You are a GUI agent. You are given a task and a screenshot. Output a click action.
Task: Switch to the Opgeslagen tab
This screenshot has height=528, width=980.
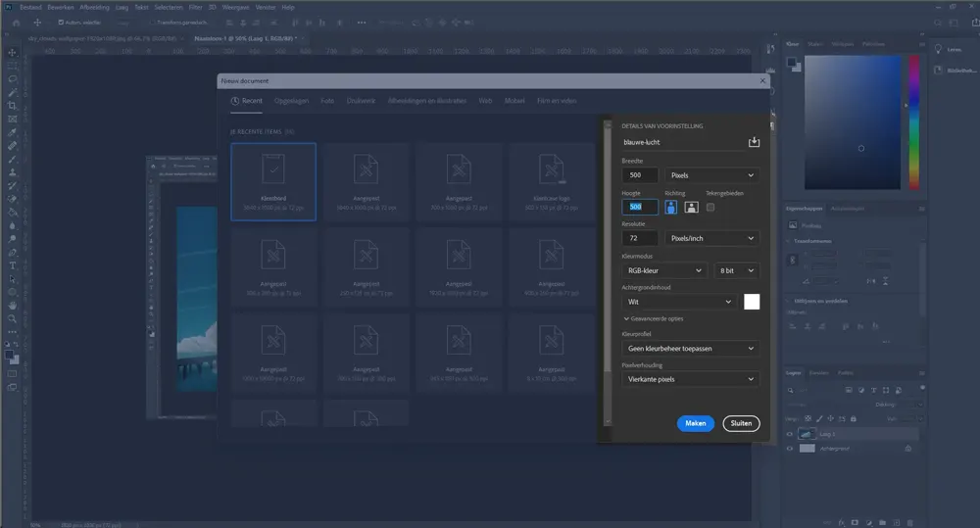291,101
